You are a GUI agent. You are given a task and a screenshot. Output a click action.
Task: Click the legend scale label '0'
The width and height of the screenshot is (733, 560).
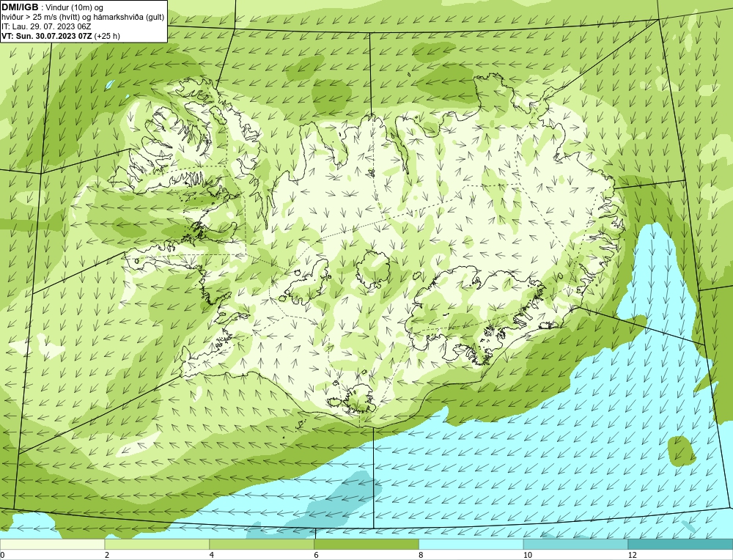(3, 555)
